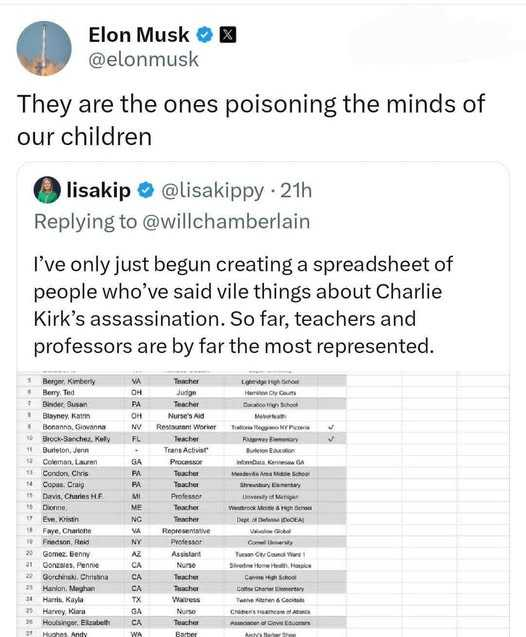This screenshot has width=526, height=637.
Task: Select the 'Judge' cell in Berry, Ted row
Action: click(x=186, y=393)
